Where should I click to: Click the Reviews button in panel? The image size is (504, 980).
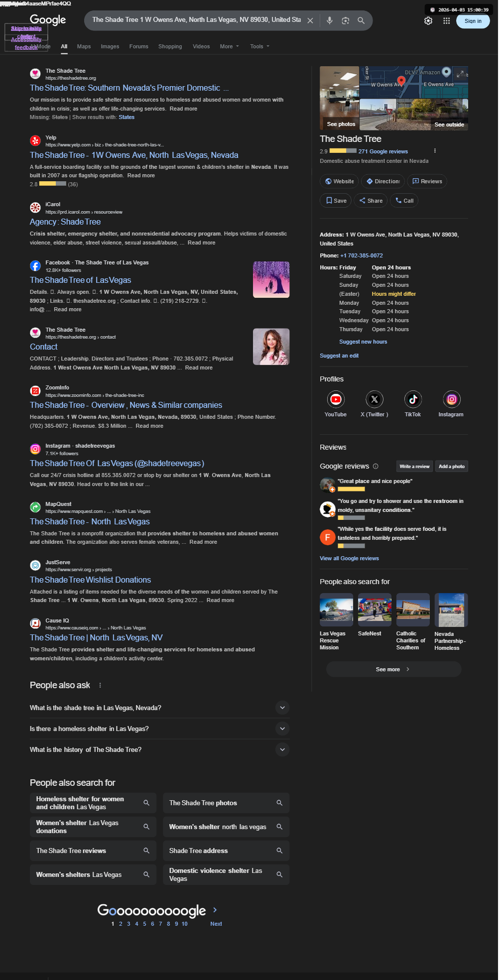[427, 181]
